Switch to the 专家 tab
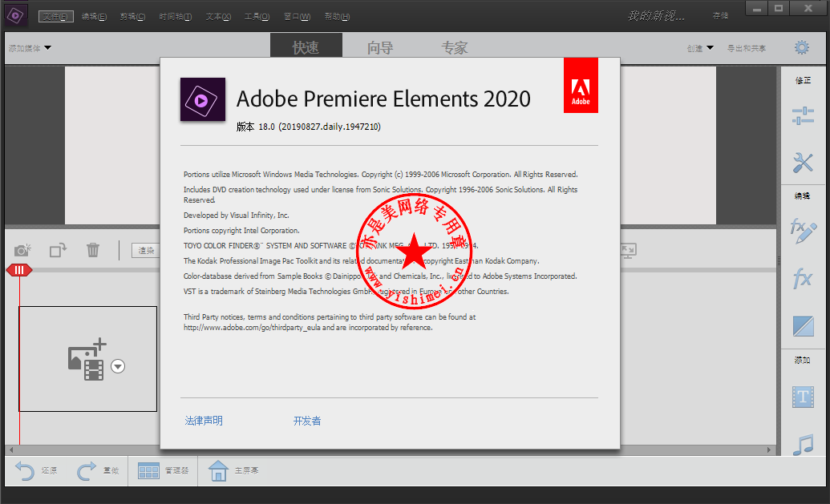The width and height of the screenshot is (830, 504). coord(454,47)
